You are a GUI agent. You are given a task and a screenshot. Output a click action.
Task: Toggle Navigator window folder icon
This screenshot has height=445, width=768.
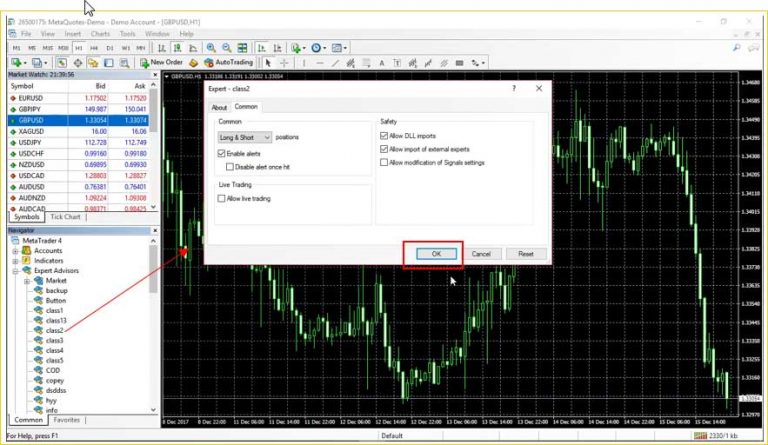pos(93,63)
